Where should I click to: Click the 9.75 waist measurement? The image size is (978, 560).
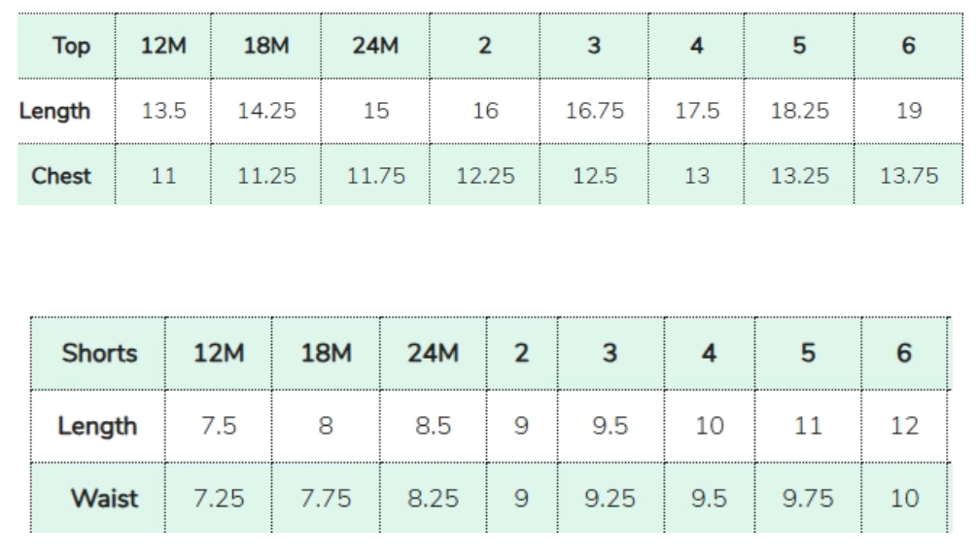(x=808, y=499)
